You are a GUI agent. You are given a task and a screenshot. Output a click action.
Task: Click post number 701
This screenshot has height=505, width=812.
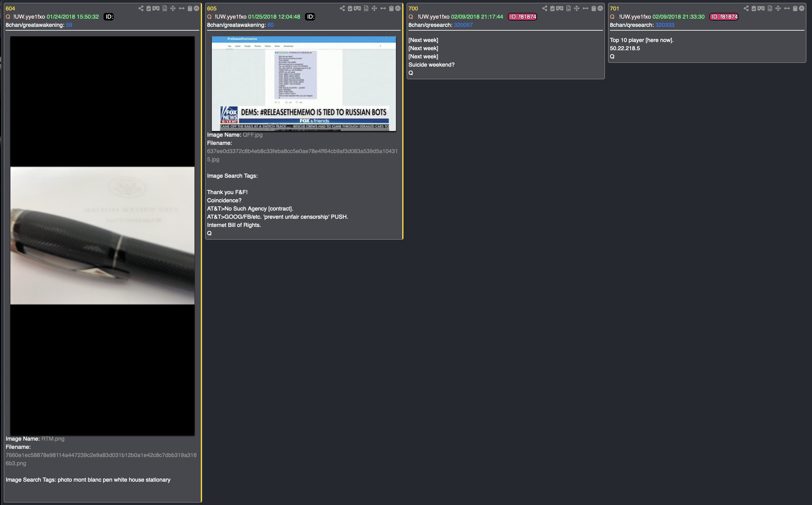[x=615, y=8]
